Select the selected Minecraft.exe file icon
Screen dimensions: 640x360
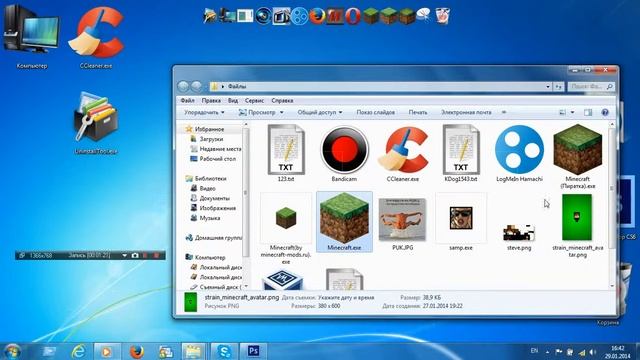click(344, 222)
